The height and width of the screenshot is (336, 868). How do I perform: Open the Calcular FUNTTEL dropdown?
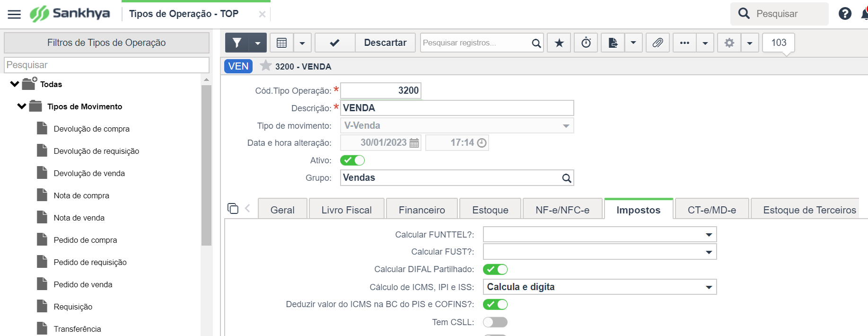(600, 234)
